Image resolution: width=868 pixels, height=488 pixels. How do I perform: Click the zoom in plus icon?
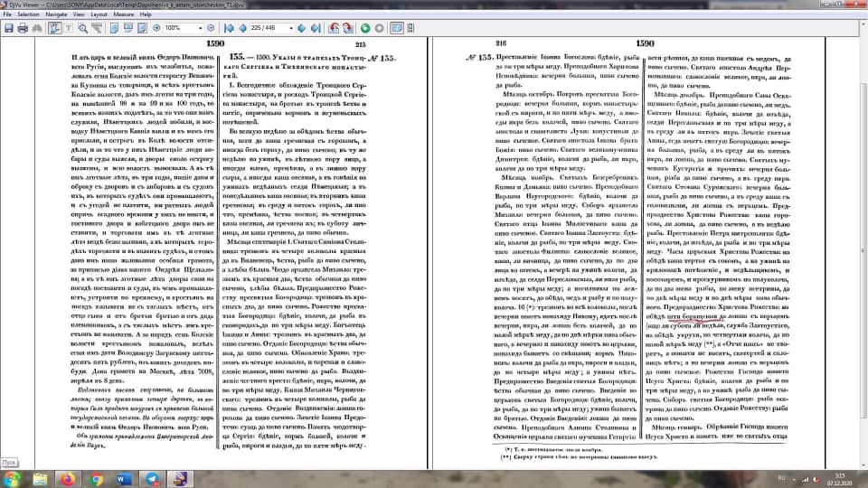click(157, 28)
